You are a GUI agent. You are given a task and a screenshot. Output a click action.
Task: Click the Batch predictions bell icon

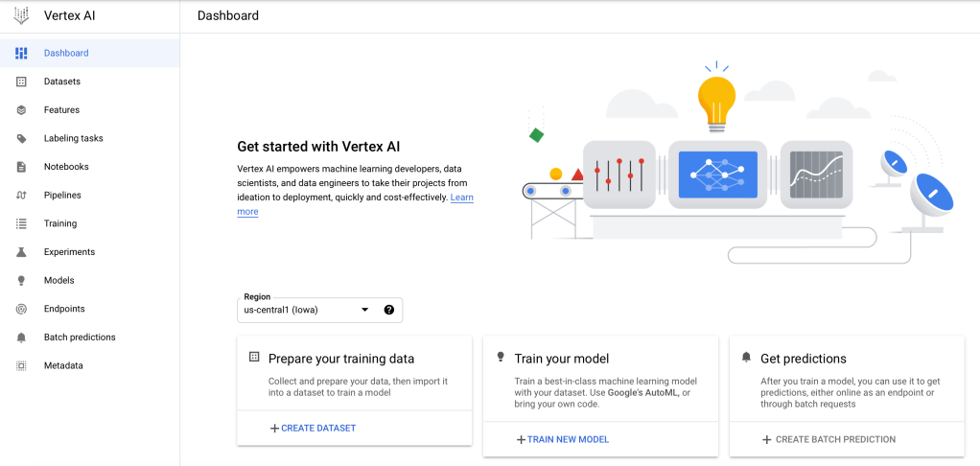[21, 338]
